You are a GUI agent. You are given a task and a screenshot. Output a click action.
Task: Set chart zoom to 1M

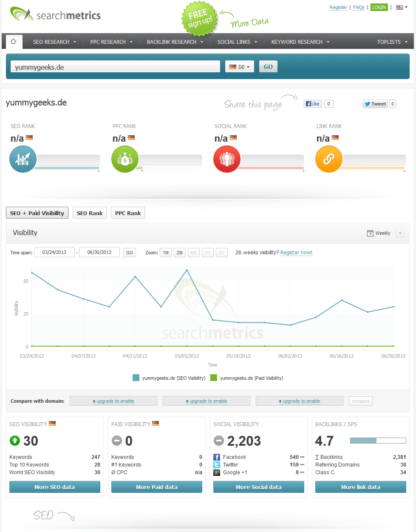click(166, 253)
